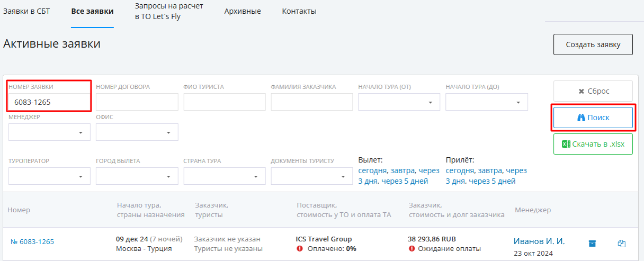Download list via Скачать в .xlsx
Image resolution: width=644 pixels, height=261 pixels.
[x=593, y=144]
